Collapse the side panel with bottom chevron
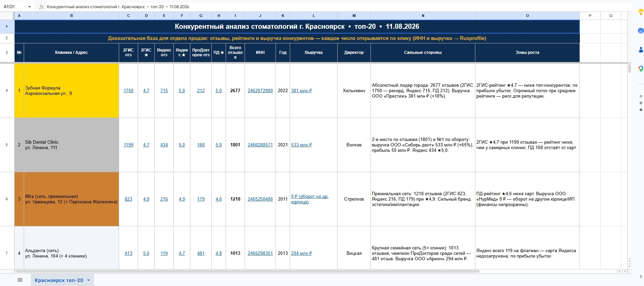644x286 pixels. [x=641, y=277]
